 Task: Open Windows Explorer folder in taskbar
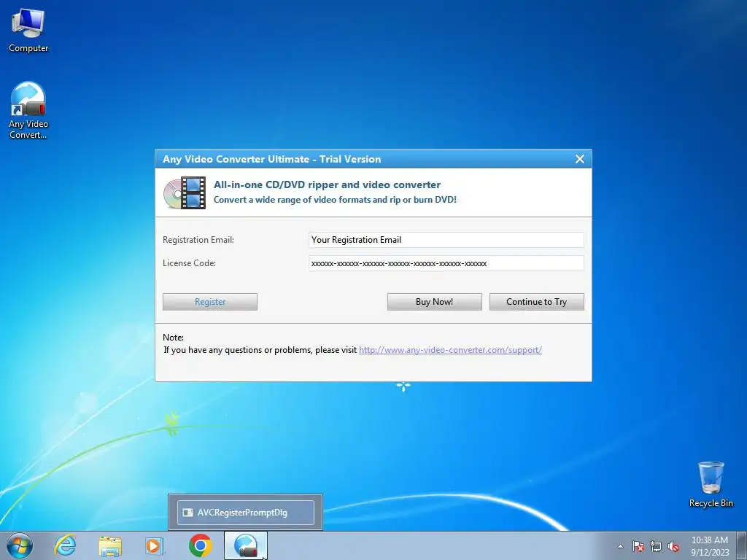coord(110,545)
